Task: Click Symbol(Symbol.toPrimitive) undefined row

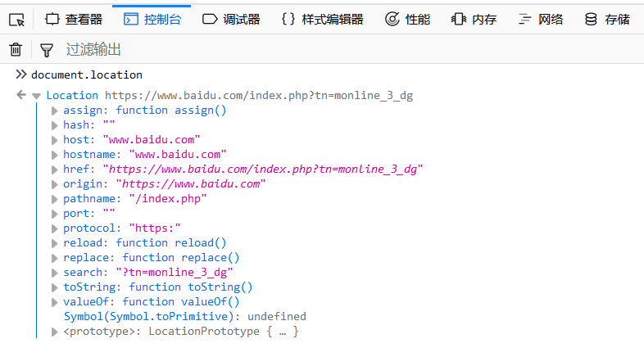Action: pos(185,316)
